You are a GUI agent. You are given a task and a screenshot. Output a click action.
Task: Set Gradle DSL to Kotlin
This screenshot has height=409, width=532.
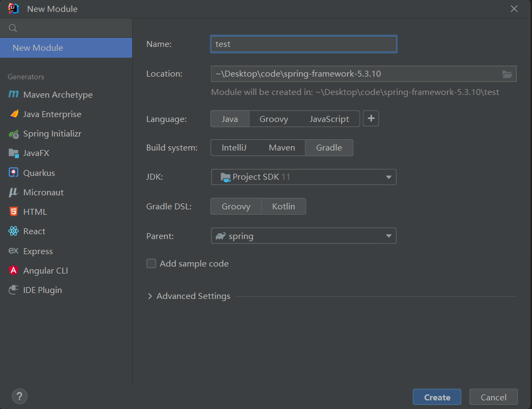point(283,207)
